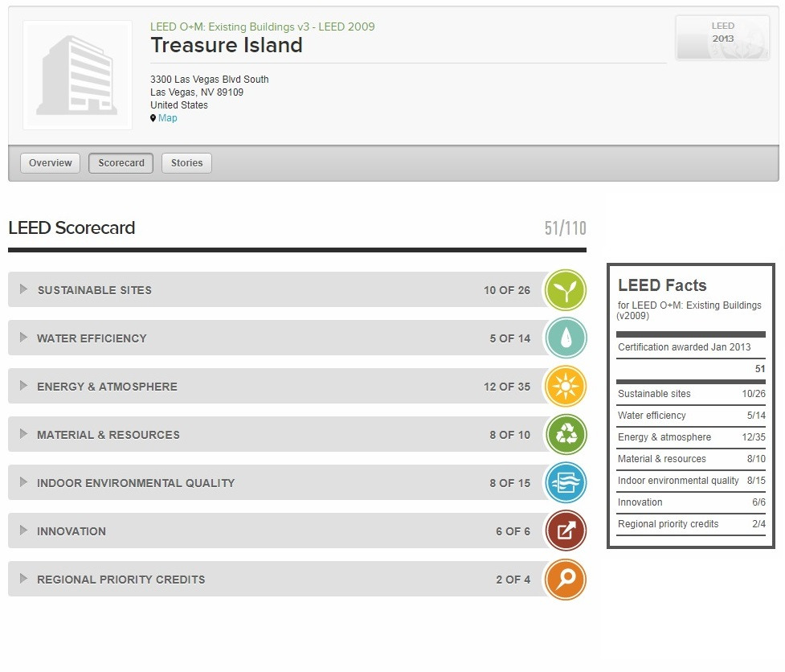Expand Sustainable Sites disclosure triangle

click(x=23, y=289)
